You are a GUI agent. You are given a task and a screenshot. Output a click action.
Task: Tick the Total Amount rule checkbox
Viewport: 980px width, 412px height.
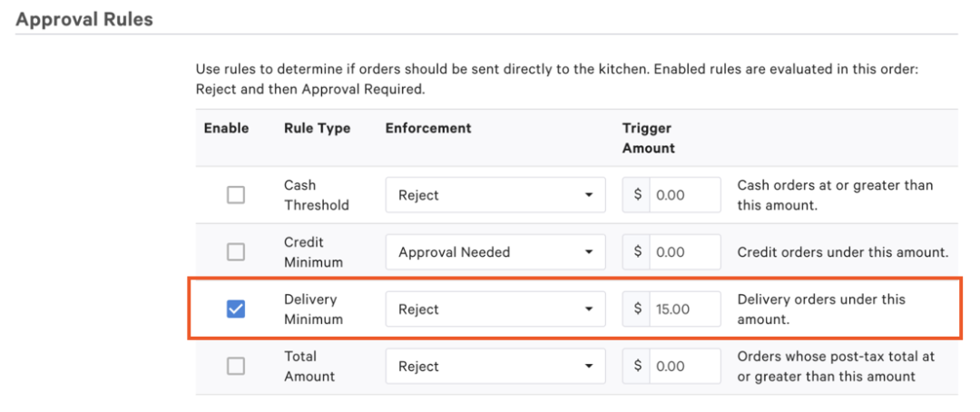(x=236, y=367)
